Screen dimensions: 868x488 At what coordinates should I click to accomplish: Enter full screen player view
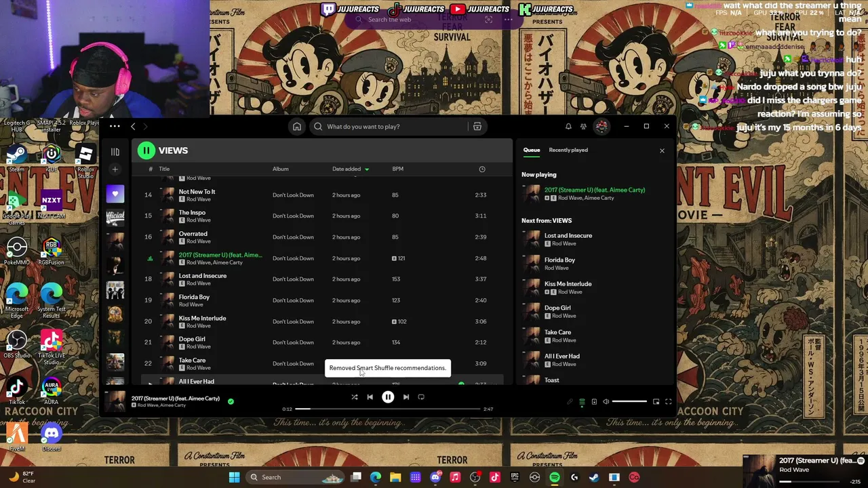(x=668, y=402)
